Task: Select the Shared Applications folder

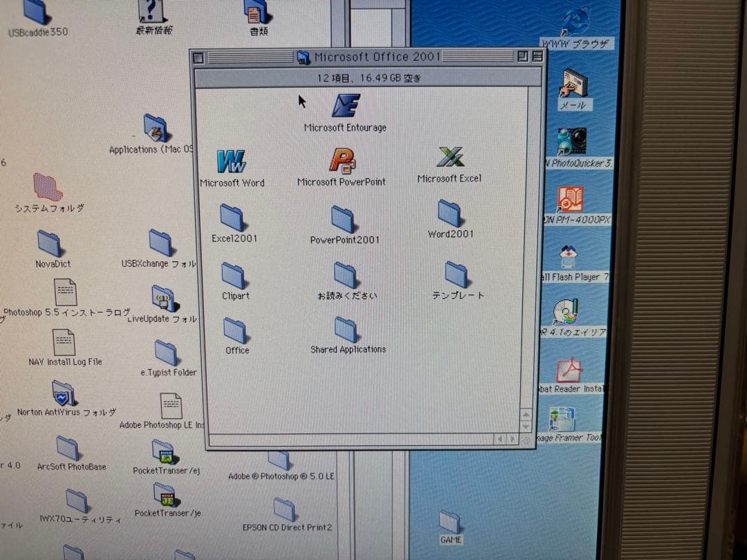Action: point(347,330)
